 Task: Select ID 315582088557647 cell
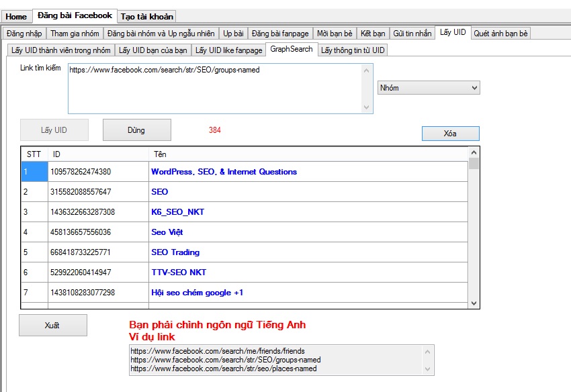click(x=98, y=192)
